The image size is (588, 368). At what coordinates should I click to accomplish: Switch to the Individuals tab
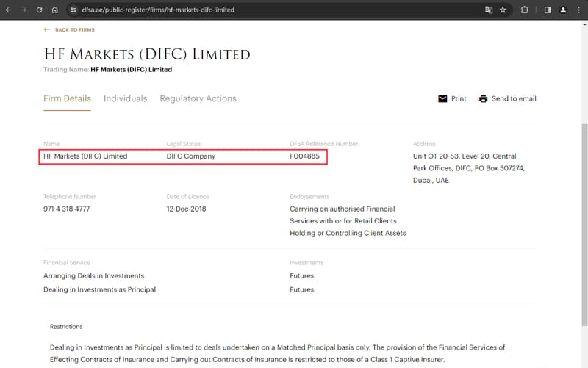click(x=125, y=98)
